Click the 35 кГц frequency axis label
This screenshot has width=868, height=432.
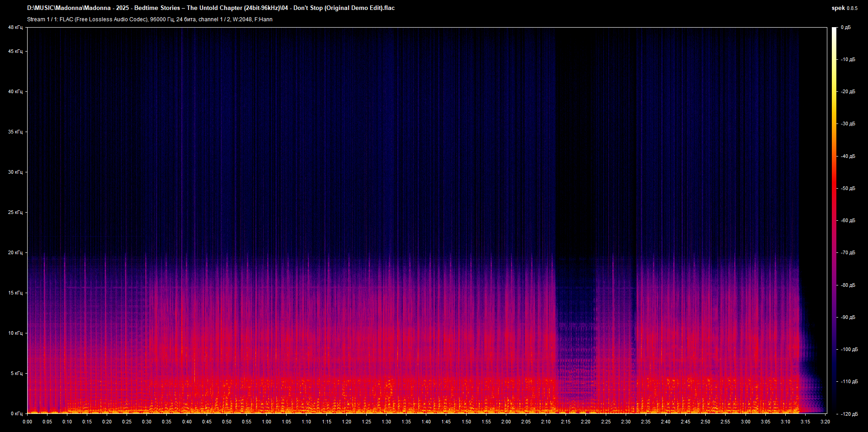pyautogui.click(x=15, y=132)
